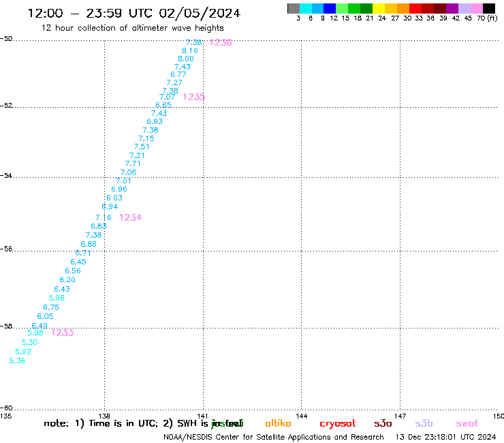
Task: Click the wave height value '7.01'
Action: pos(123,181)
